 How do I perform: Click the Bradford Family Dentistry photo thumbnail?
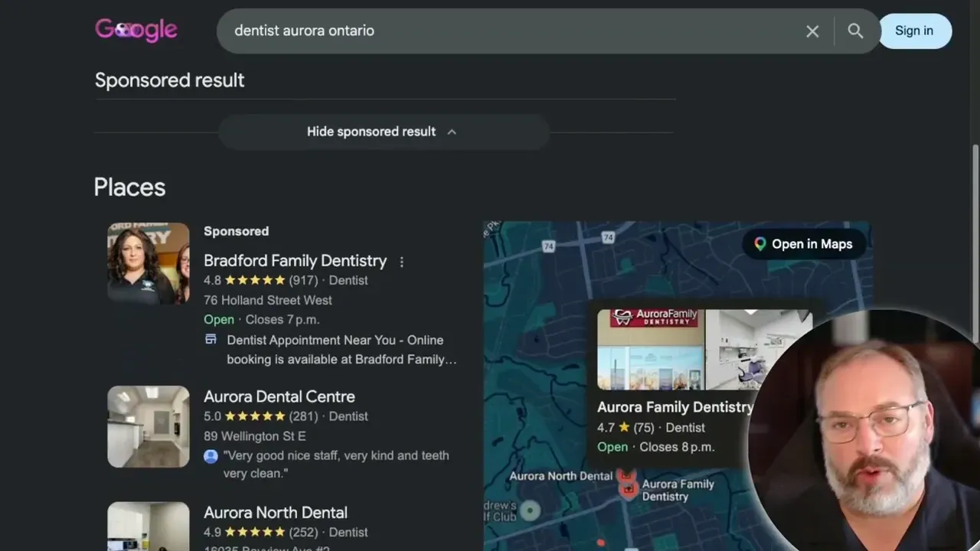pos(149,263)
